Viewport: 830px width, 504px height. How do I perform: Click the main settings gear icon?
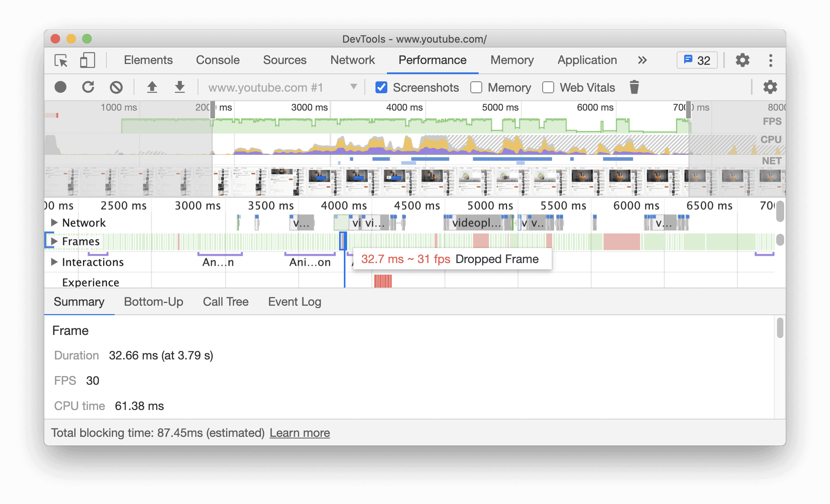pyautogui.click(x=742, y=60)
